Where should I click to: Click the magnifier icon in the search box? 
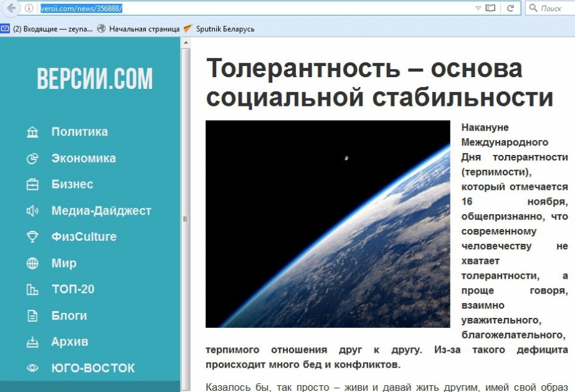tap(533, 7)
